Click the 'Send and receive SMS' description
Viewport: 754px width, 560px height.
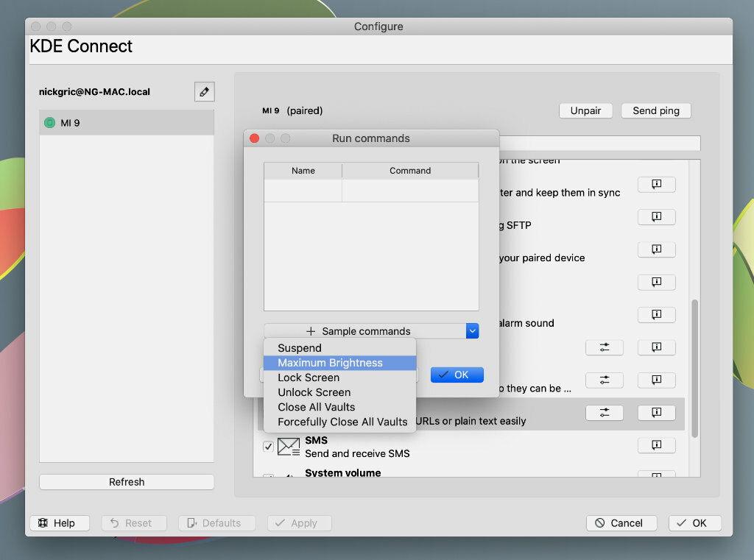pyautogui.click(x=357, y=453)
